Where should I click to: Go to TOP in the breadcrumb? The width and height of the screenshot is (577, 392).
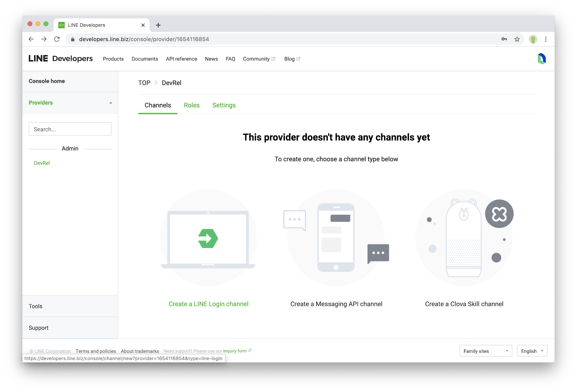144,83
